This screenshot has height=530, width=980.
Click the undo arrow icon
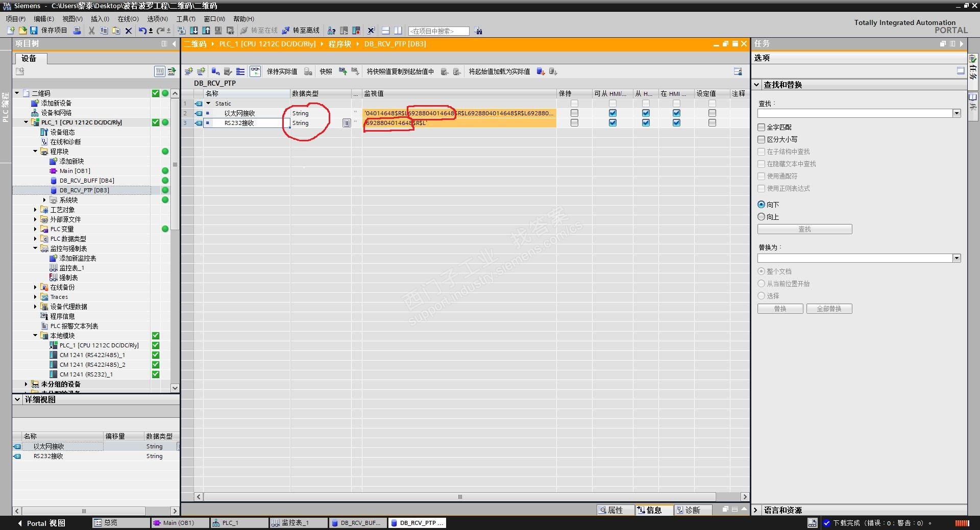142,31
